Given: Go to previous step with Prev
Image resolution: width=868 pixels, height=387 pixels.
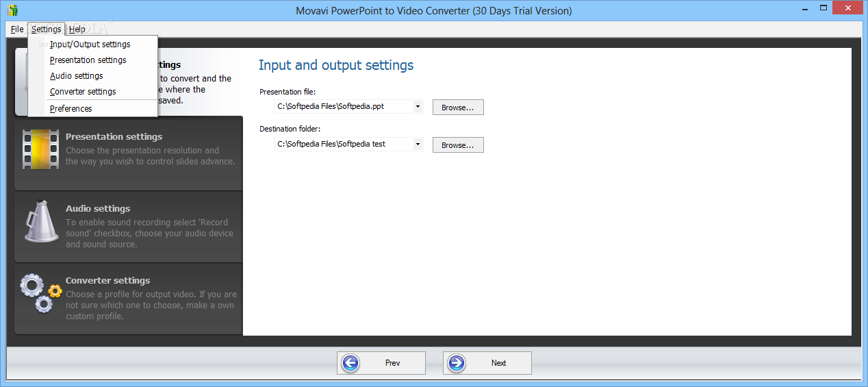Looking at the screenshot, I should (381, 363).
